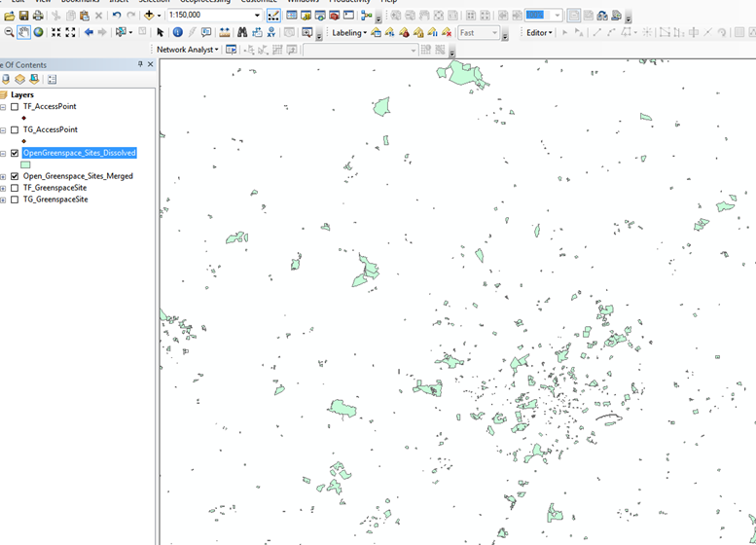Open a map document with the folder icon
Viewport: 756px width, 545px height.
9,16
